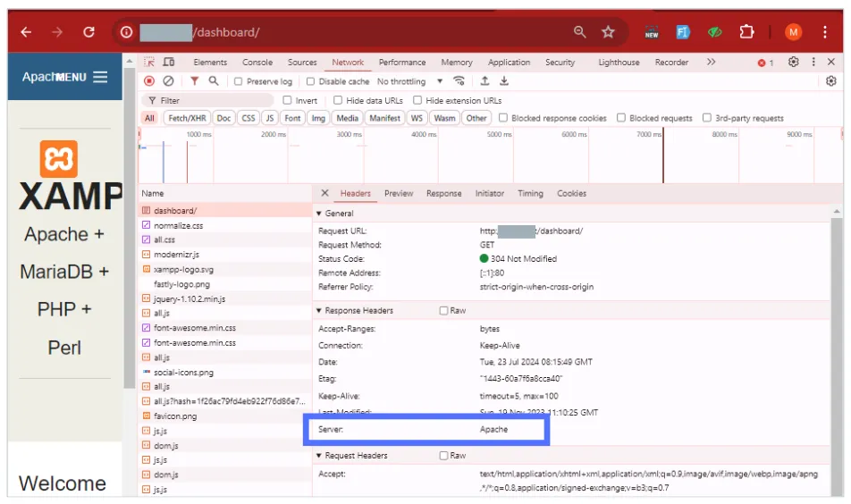Toggle Raw for Request Headers
851x504 pixels.
(x=443, y=456)
